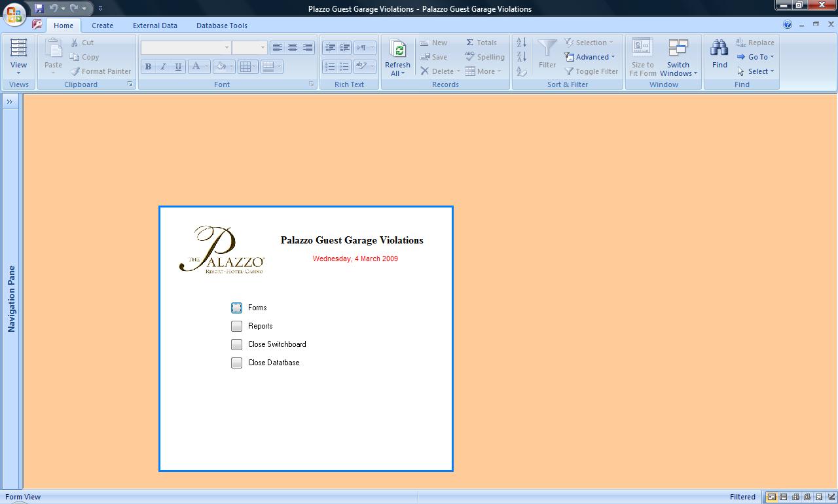
Task: Open the Go To menu
Action: point(755,57)
